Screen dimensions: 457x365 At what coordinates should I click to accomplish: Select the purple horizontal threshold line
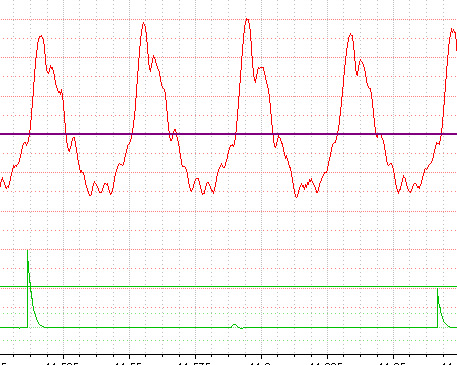(x=228, y=134)
